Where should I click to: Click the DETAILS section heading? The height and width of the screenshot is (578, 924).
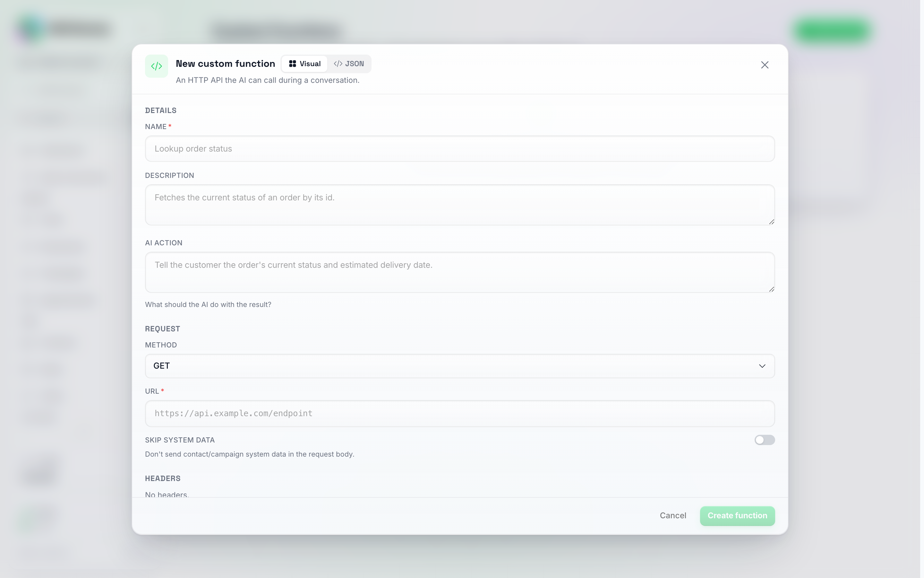[161, 110]
